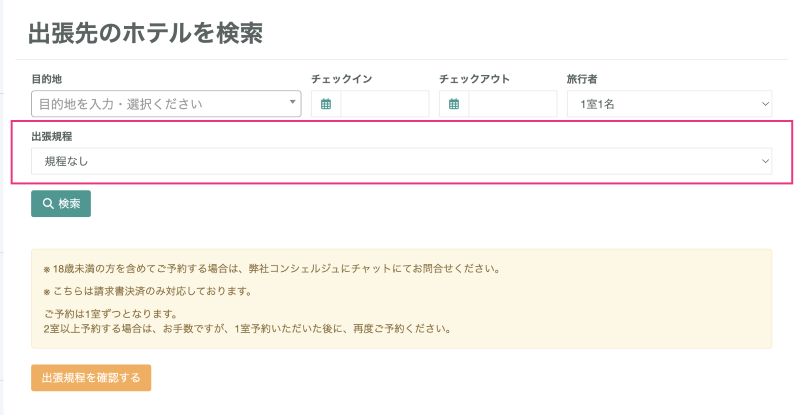Screen dimensions: 800x415
Task: Click the チェックイン field label
Action: click(x=342, y=79)
